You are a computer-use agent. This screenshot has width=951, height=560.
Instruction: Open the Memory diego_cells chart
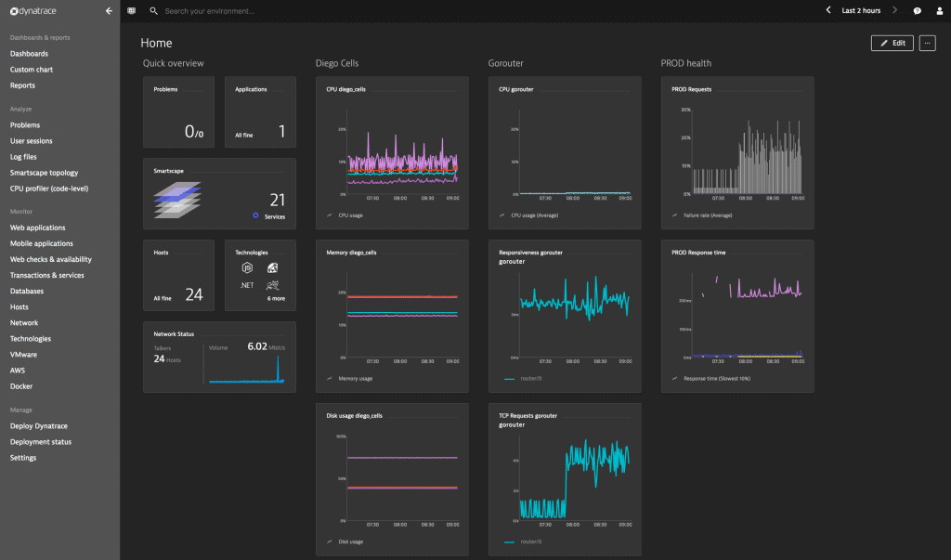tap(392, 316)
